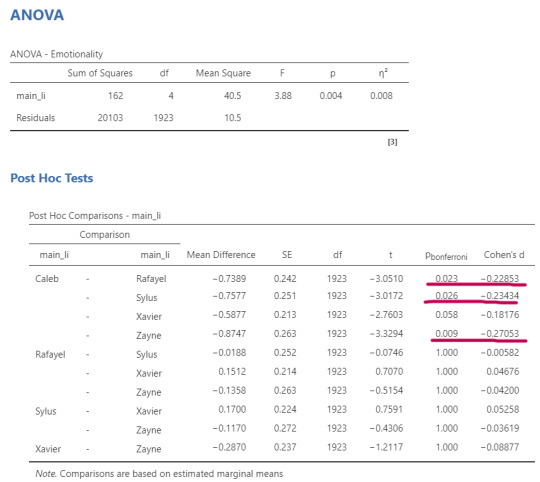Click the Mean Square column header
Image resolution: width=540 pixels, height=482 pixels.
click(x=223, y=73)
